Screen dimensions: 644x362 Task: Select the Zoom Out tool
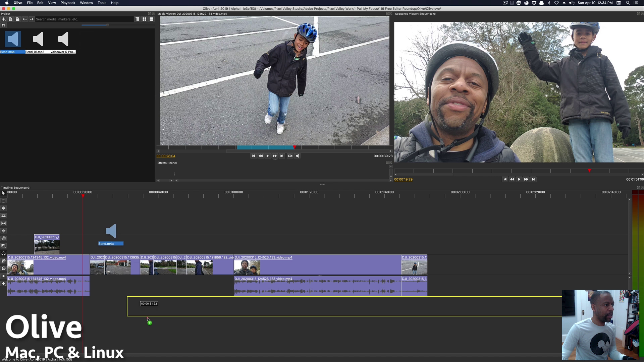point(4,268)
